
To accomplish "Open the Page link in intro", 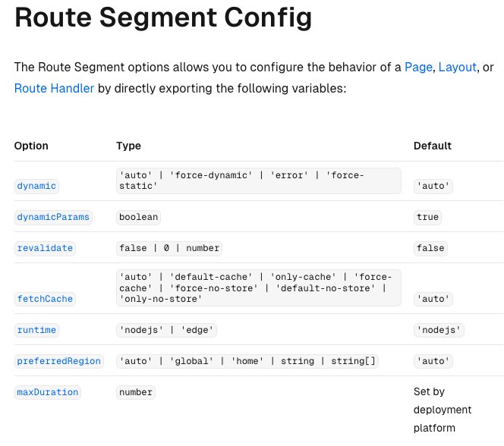I will point(418,67).
